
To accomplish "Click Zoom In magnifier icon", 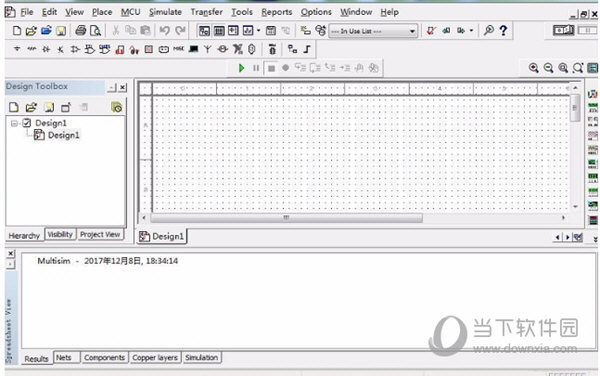I will [533, 68].
